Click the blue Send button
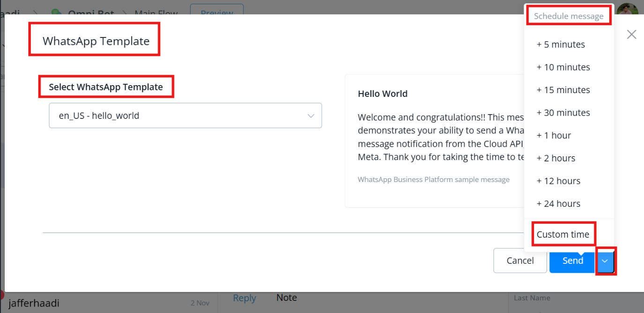 point(572,261)
